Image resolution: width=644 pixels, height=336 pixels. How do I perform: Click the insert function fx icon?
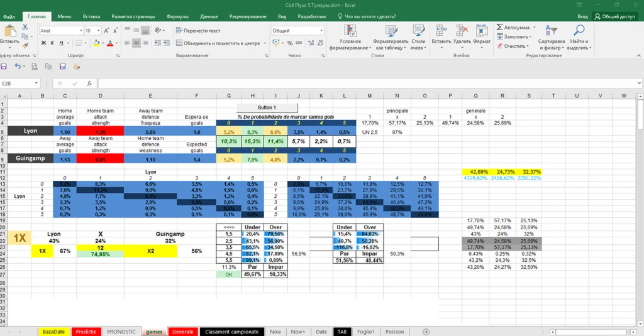89,84
